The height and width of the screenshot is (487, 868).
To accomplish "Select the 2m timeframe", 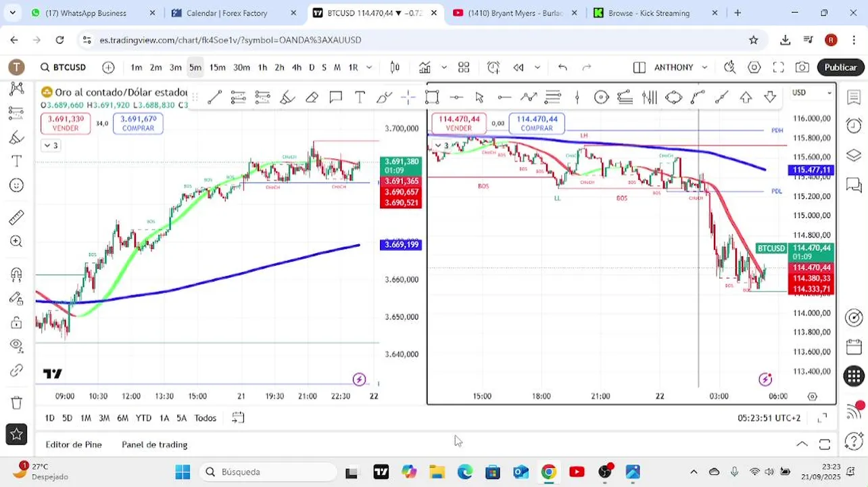I will point(155,67).
